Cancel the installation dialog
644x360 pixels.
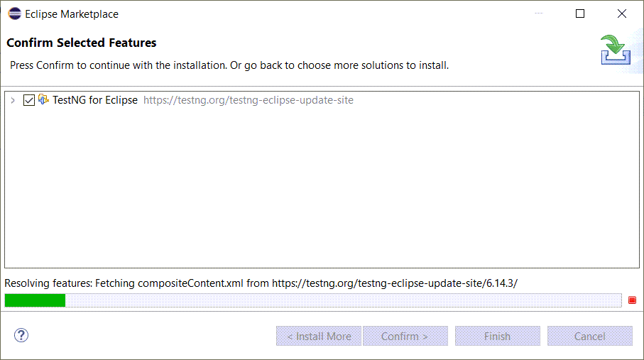pyautogui.click(x=590, y=336)
